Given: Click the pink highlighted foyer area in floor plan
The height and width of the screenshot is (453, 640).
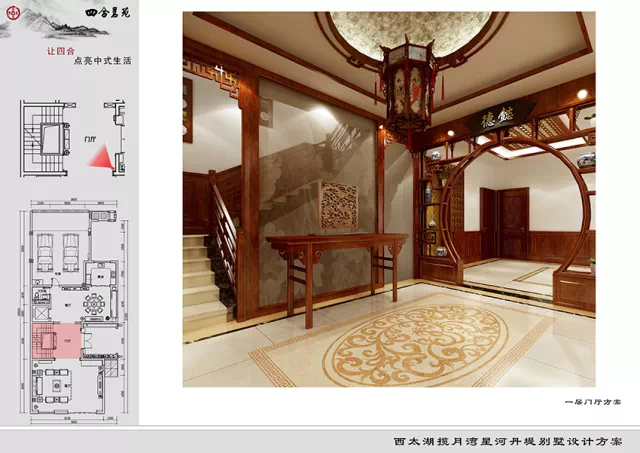Looking at the screenshot, I should tap(57, 341).
